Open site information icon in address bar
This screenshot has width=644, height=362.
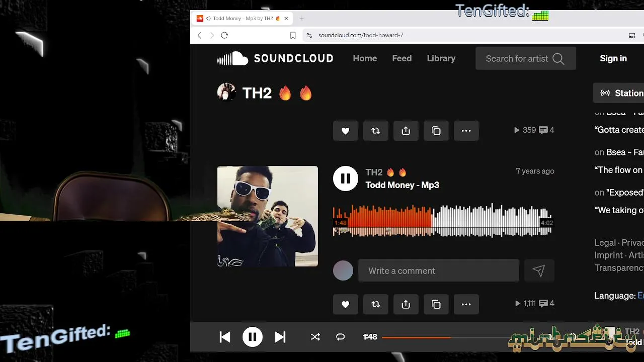point(309,35)
